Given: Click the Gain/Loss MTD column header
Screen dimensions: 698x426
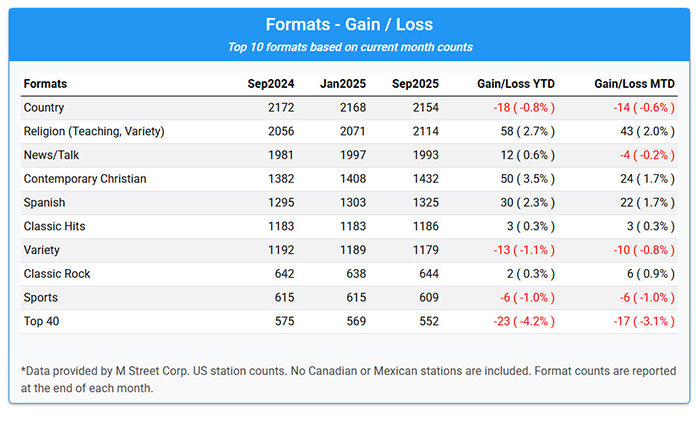Looking at the screenshot, I should click(634, 83).
